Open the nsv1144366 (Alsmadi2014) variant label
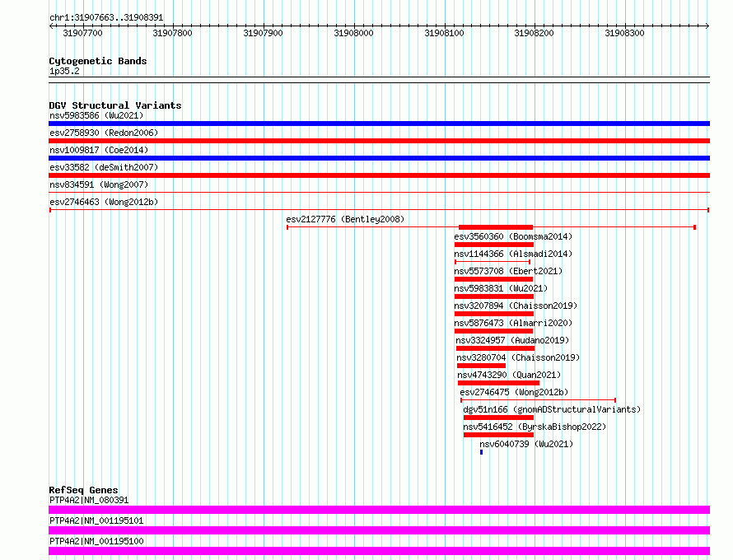The width and height of the screenshot is (733, 560). [x=513, y=254]
